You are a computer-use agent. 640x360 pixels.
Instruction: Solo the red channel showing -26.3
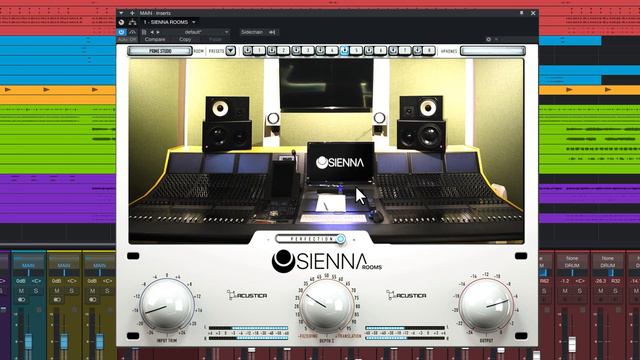point(615,291)
